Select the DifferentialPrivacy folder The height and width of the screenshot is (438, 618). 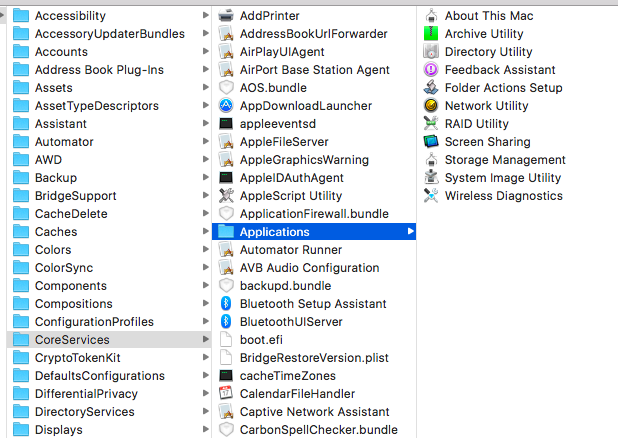pos(109,393)
